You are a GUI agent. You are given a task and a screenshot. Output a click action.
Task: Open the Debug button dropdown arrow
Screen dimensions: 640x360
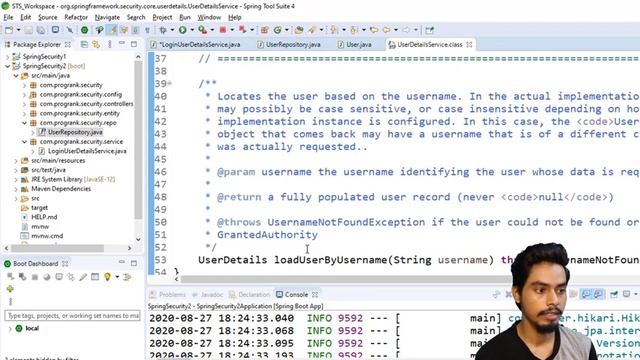pos(172,30)
